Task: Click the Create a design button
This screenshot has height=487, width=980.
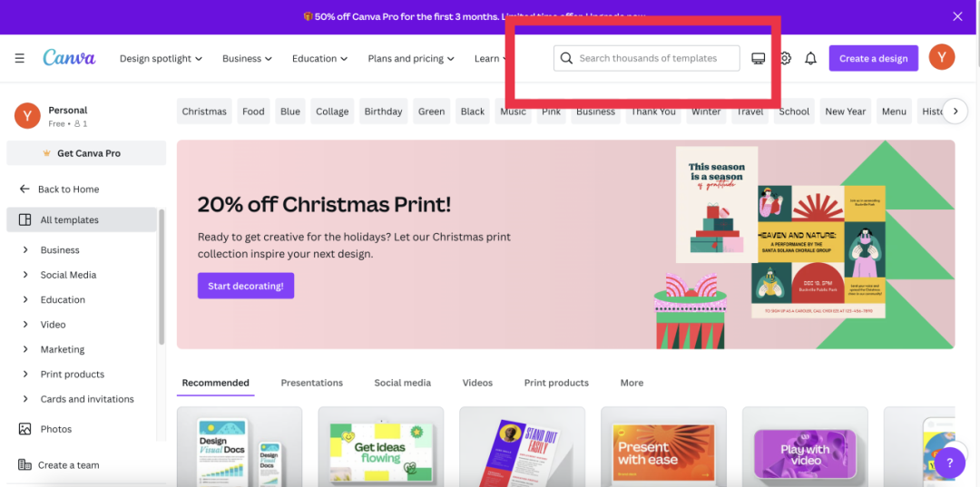Action: [874, 58]
